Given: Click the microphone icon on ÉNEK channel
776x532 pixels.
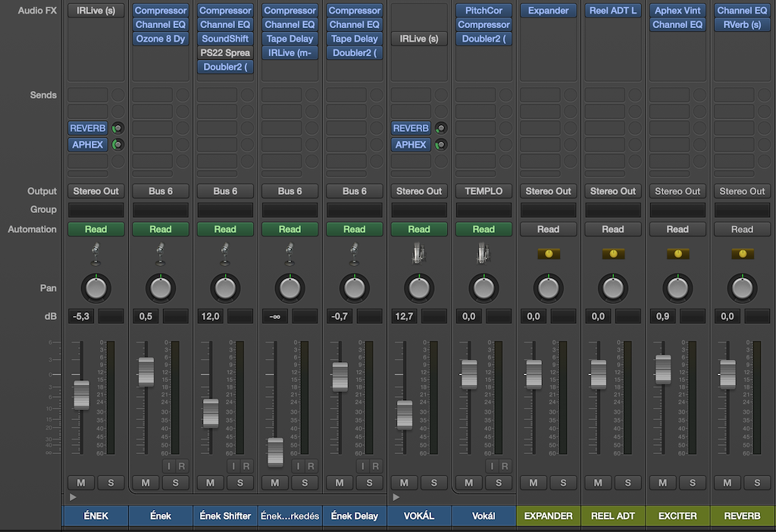Looking at the screenshot, I should click(x=95, y=253).
